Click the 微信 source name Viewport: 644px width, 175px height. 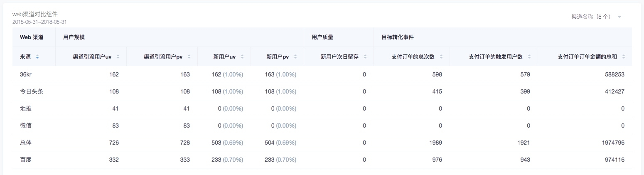26,126
